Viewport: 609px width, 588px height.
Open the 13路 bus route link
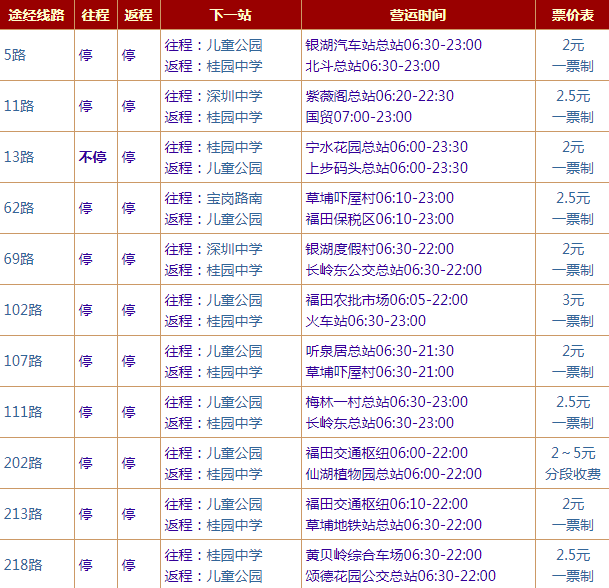pos(19,157)
